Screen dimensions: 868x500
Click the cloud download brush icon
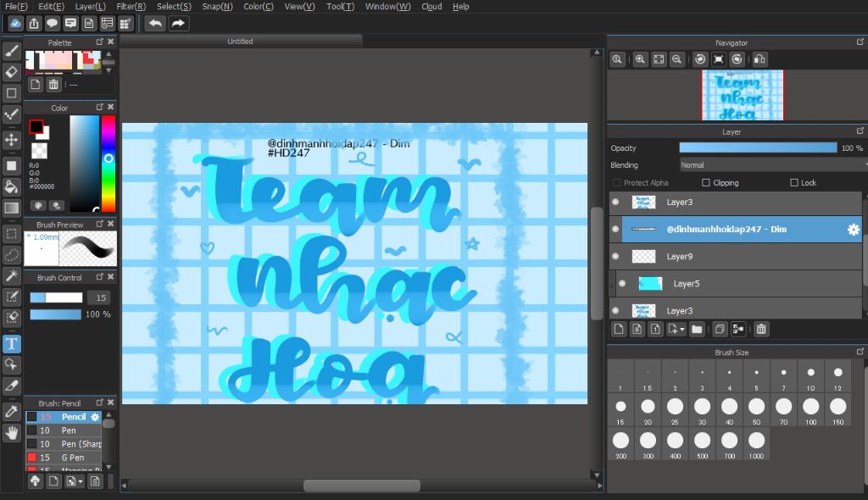point(35,481)
